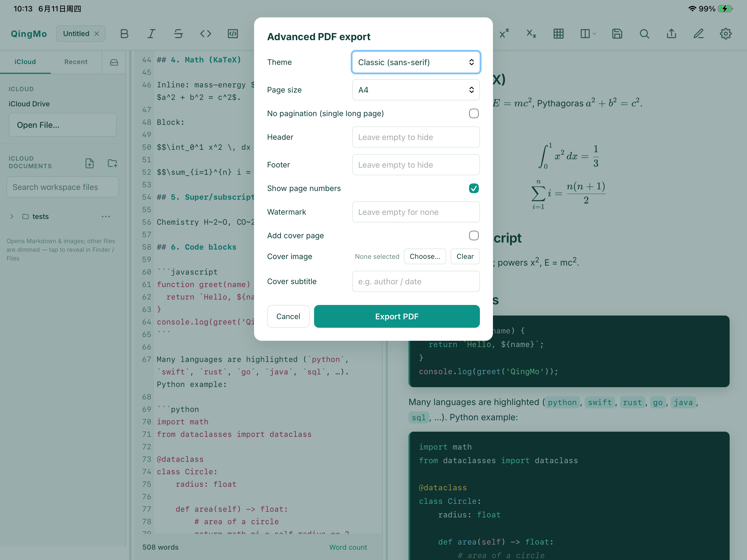Click the QingMo app logo
This screenshot has width=747, height=560.
tap(29, 34)
